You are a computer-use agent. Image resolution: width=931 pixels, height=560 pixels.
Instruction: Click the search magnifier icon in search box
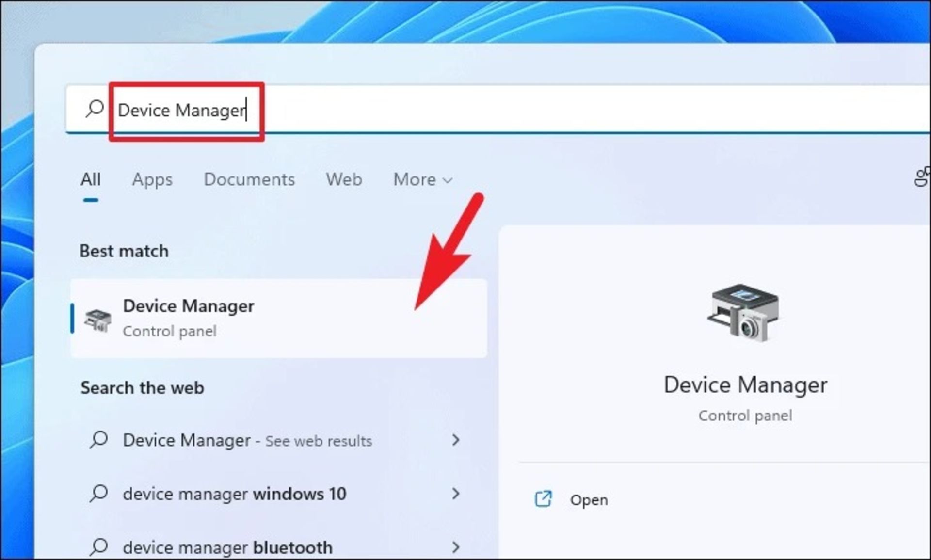[95, 109]
